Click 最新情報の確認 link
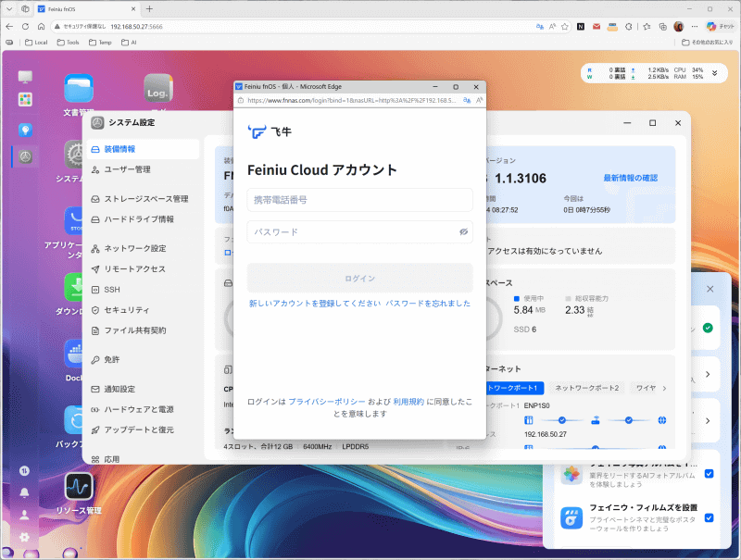 pos(631,178)
